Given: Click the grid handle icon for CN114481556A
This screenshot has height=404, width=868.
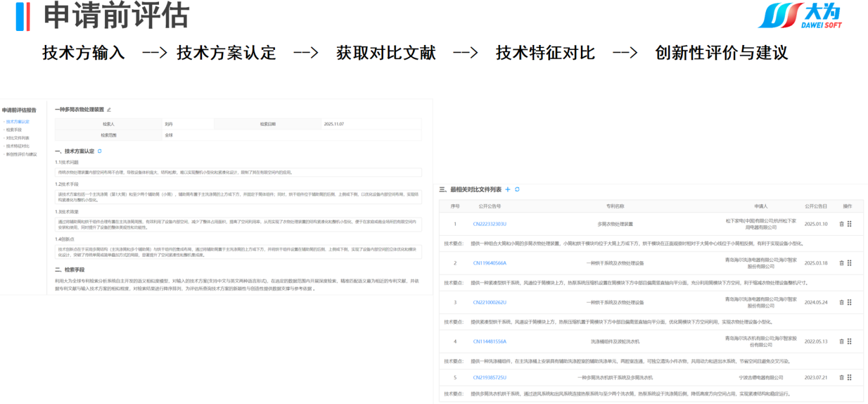Looking at the screenshot, I should click(x=849, y=341).
